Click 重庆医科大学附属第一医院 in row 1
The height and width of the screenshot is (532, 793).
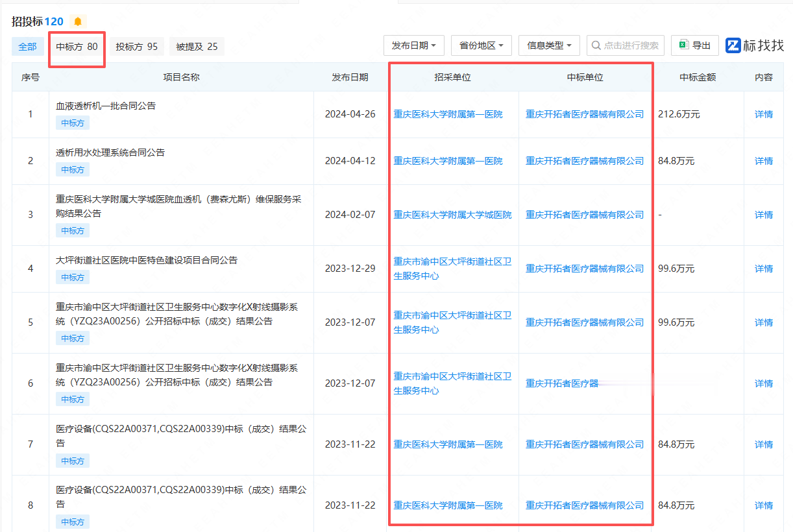[448, 114]
